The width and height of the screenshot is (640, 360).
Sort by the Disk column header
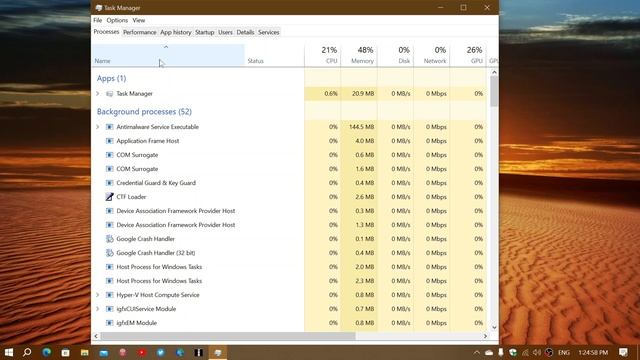[x=395, y=55]
